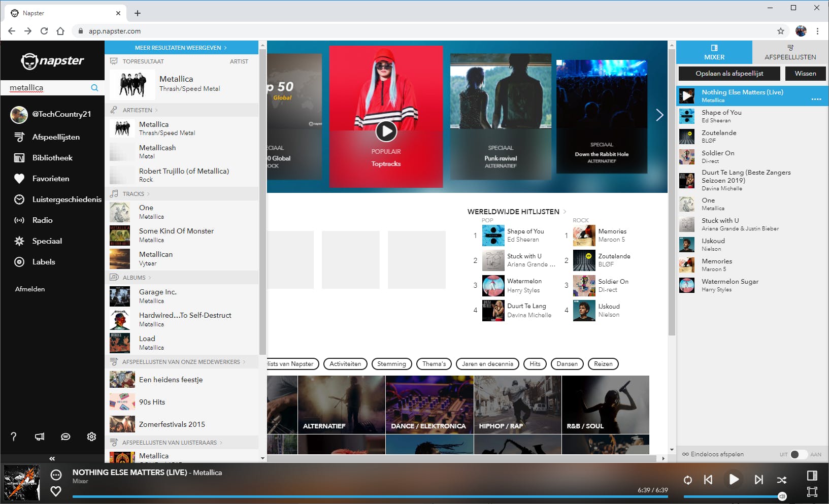
Task: Open more options for the playing track
Action: click(x=56, y=475)
